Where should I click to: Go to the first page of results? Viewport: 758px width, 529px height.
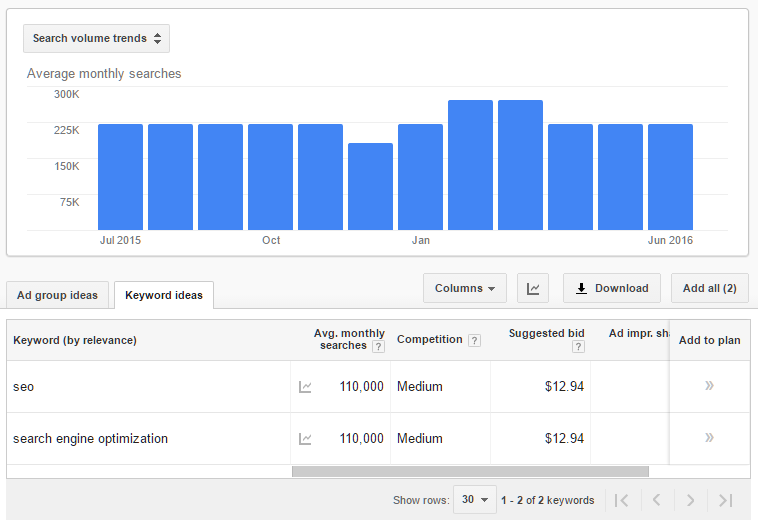point(621,500)
